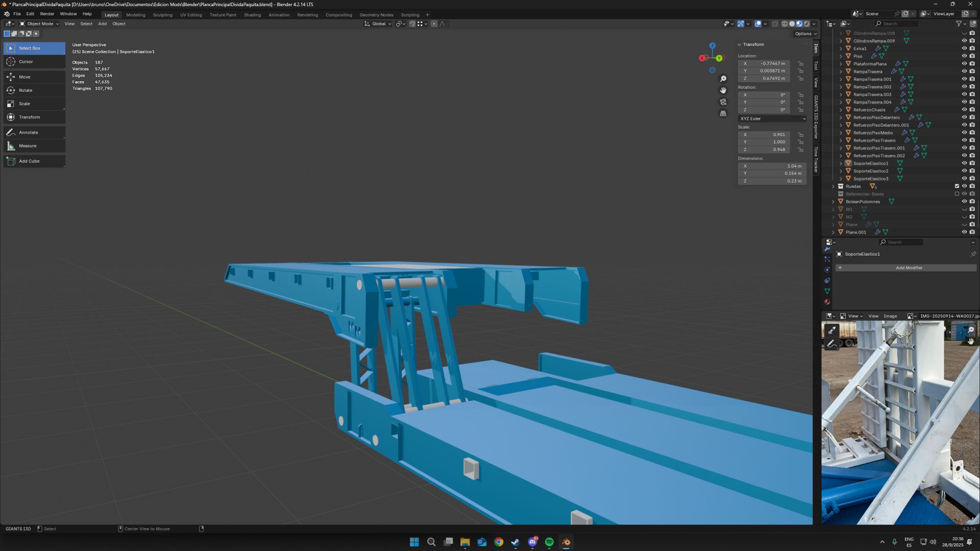The image size is (980, 551).
Task: Open the XYZ Euler rotation mode dropdown
Action: pyautogui.click(x=772, y=118)
